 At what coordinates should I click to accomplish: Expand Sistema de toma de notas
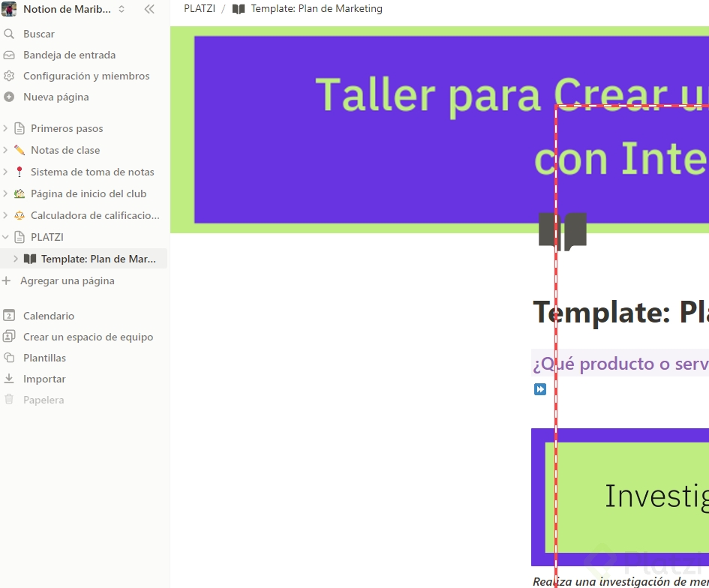pos(5,172)
